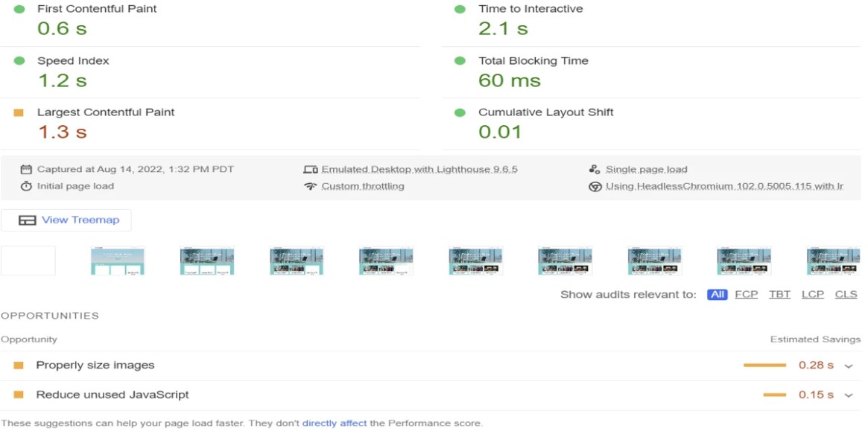Click the green dot beside Speed Index
The height and width of the screenshot is (434, 868).
(19, 61)
